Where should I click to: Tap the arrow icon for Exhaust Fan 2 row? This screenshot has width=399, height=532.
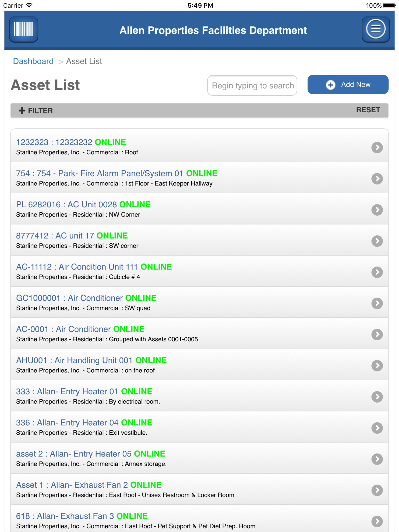click(377, 490)
